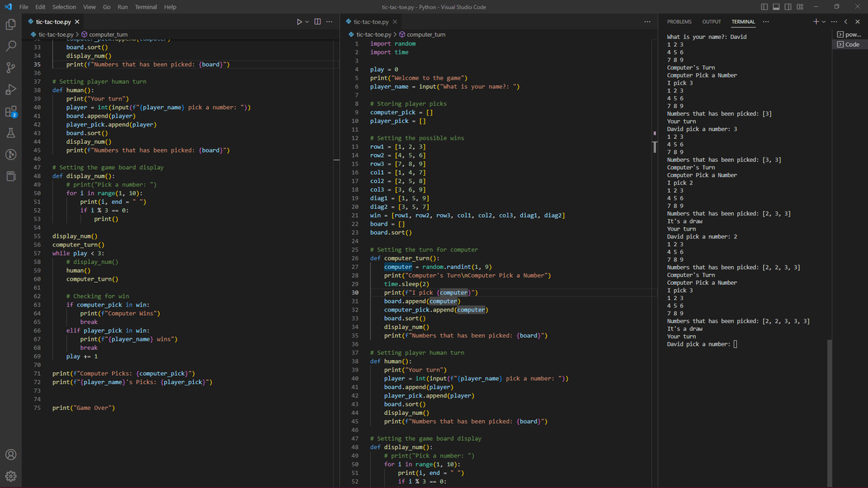Click 'print(f"Computer Wins")' line in left editor
Screen dimensions: 868x488
pos(120,313)
